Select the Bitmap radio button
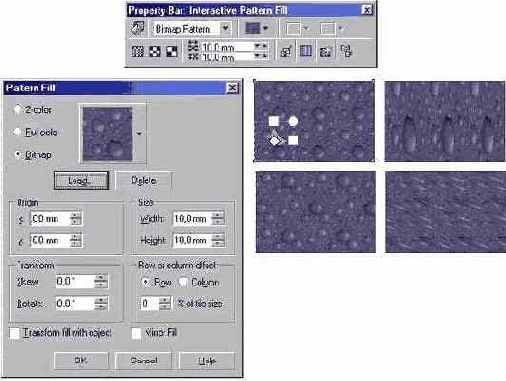The width and height of the screenshot is (506, 381). (x=18, y=155)
